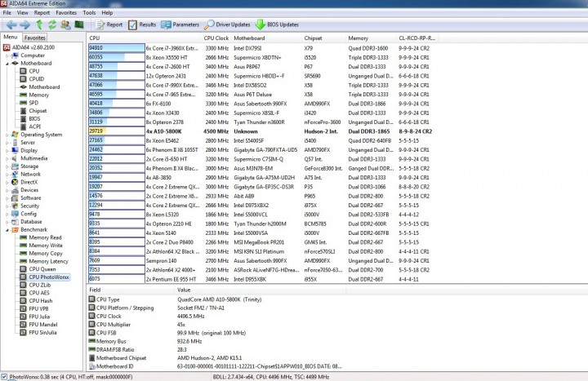This screenshot has width=588, height=381.
Task: Go forward with the blue right arrow
Action: coord(24,24)
